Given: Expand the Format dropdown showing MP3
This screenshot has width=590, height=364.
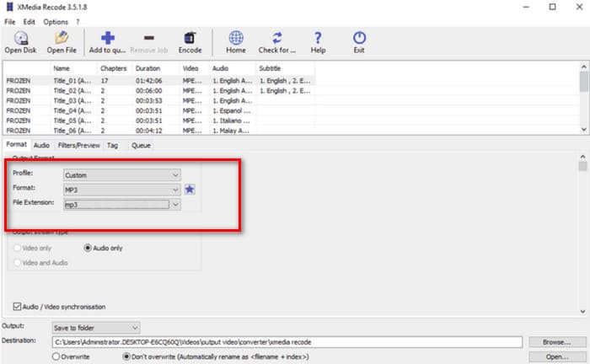Looking at the screenshot, I should tap(122, 190).
